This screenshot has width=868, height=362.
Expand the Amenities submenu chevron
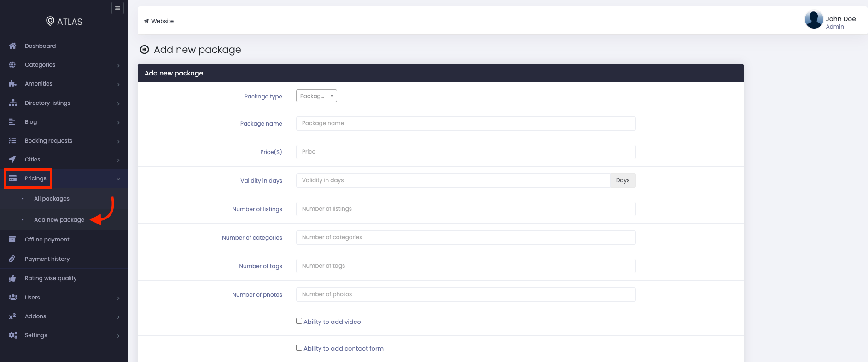(118, 84)
